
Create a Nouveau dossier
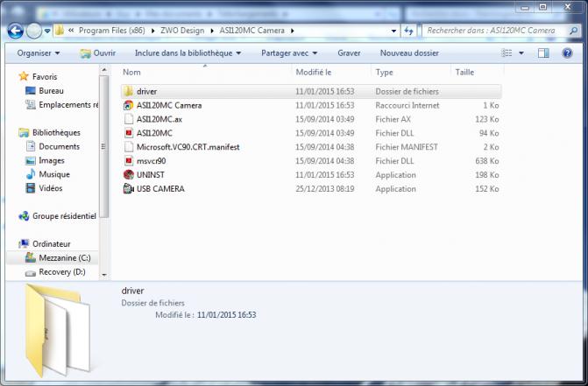409,53
